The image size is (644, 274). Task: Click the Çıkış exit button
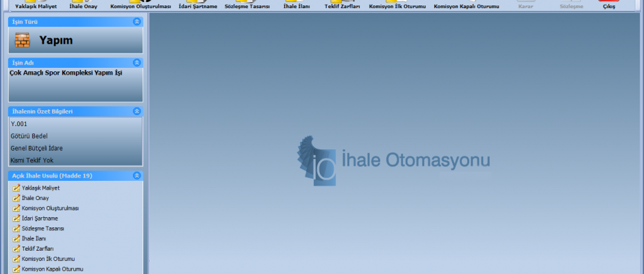(x=608, y=5)
